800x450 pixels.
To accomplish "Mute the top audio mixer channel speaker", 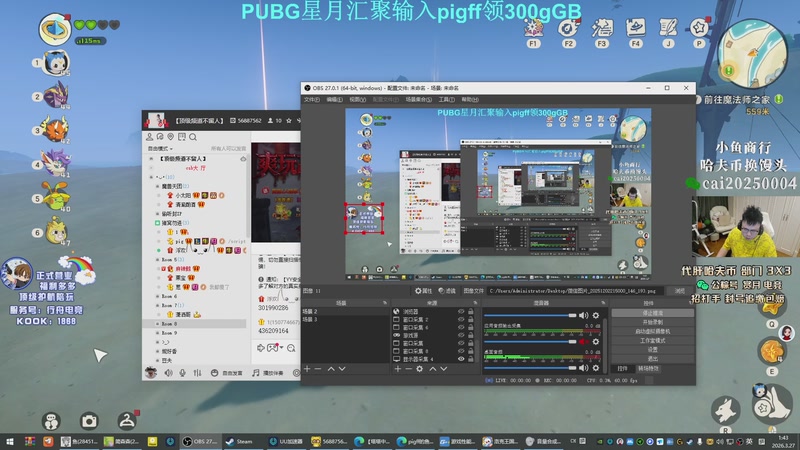I will pyautogui.click(x=584, y=315).
